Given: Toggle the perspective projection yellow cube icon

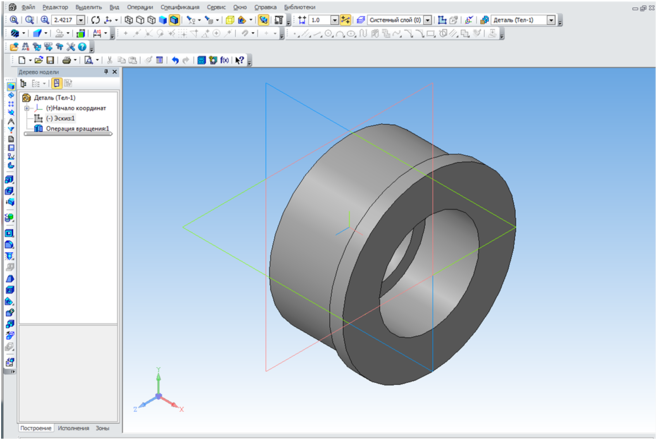Looking at the screenshot, I should click(x=230, y=20).
